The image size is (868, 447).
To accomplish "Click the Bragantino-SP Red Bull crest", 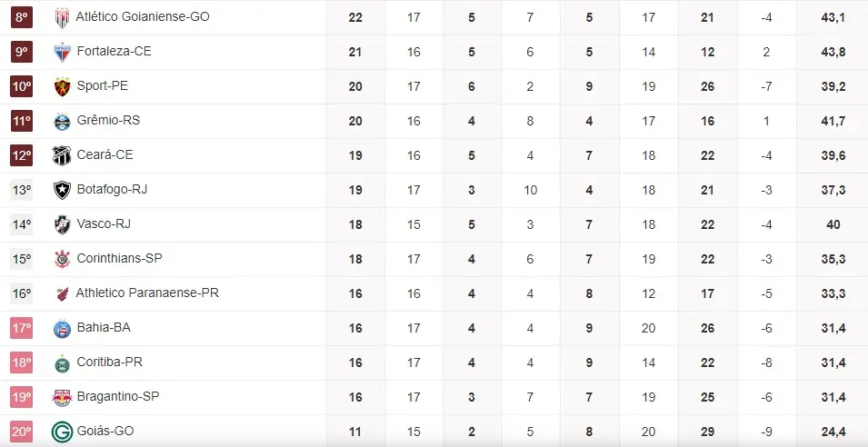I will pos(62,397).
